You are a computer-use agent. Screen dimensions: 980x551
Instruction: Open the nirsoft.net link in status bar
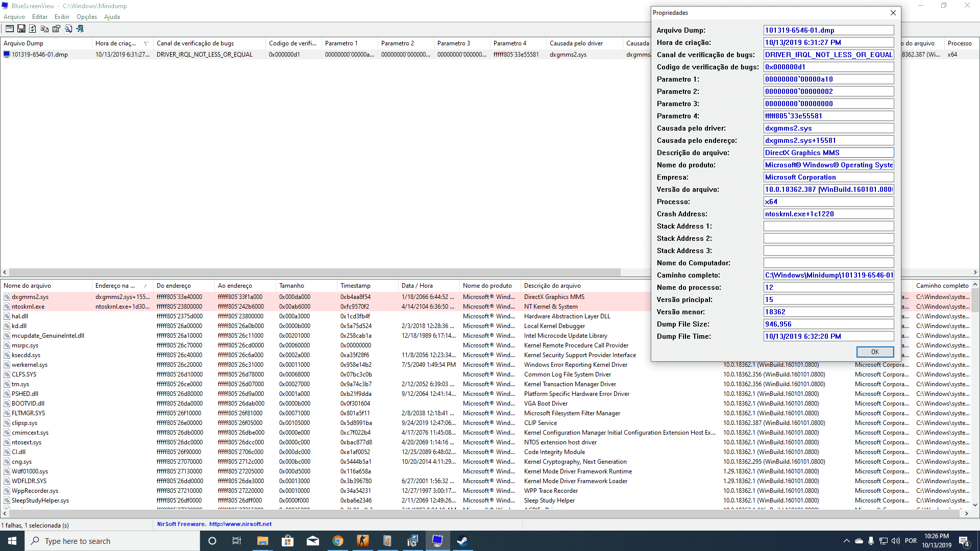pyautogui.click(x=240, y=524)
